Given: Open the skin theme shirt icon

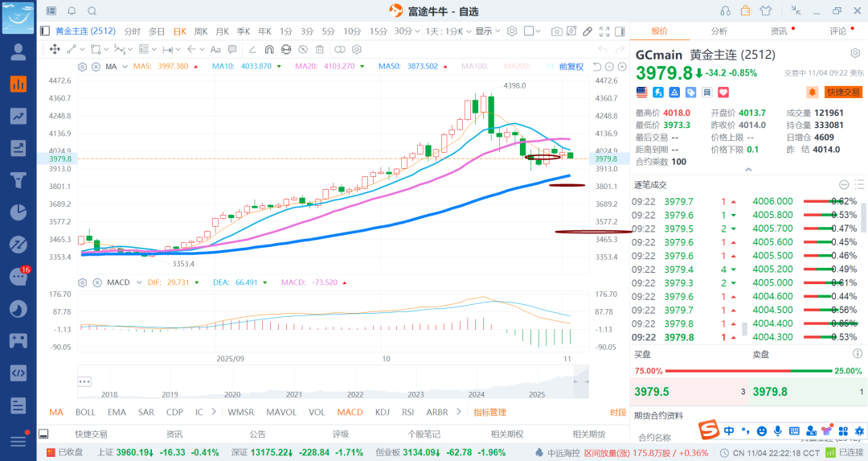Looking at the screenshot, I should pos(766,10).
